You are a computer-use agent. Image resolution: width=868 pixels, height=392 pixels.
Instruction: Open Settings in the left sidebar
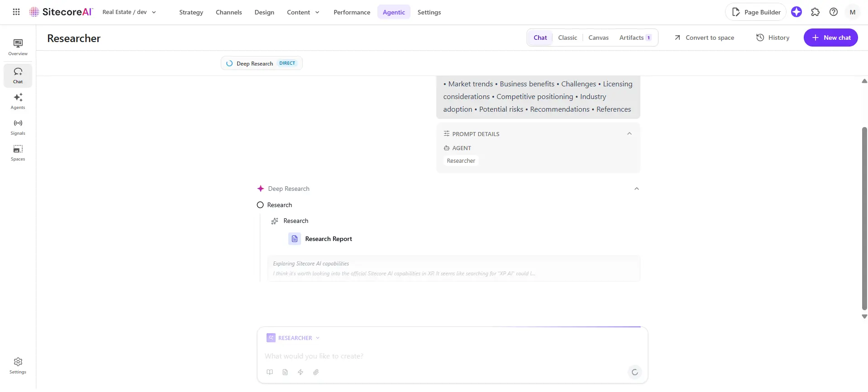18,366
